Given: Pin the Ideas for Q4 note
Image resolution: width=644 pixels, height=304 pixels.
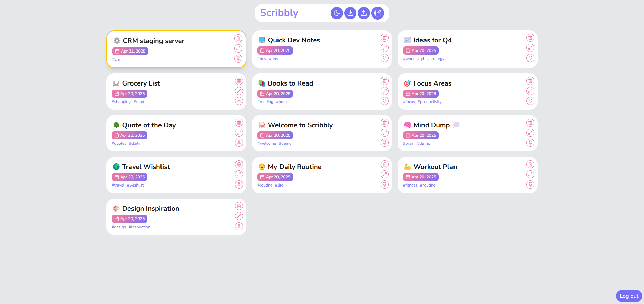Looking at the screenshot, I should point(530,58).
